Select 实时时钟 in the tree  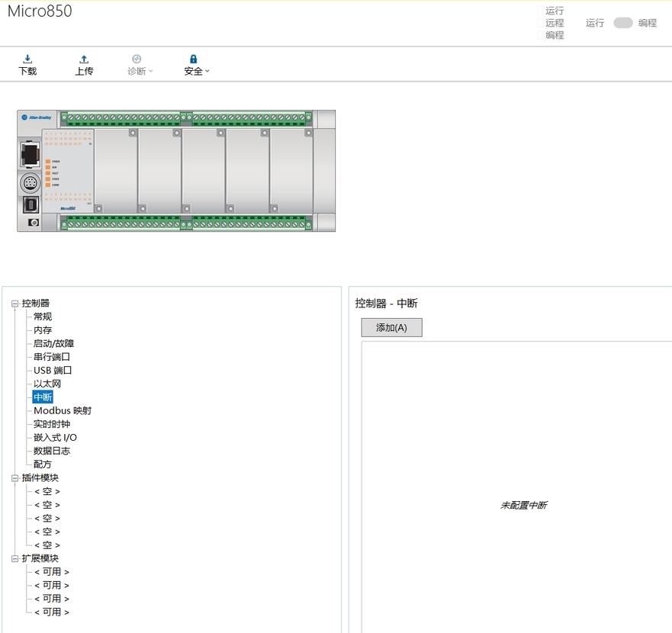tap(52, 424)
